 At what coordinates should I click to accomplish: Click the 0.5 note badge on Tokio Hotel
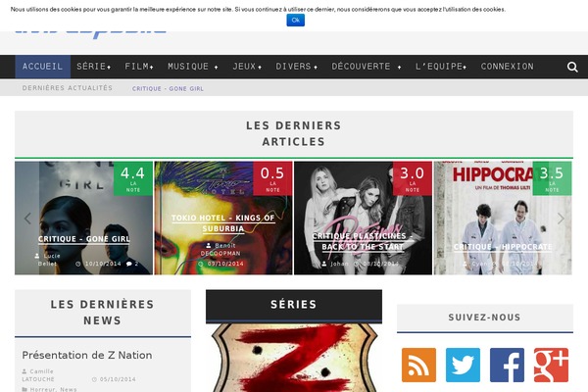tap(272, 178)
